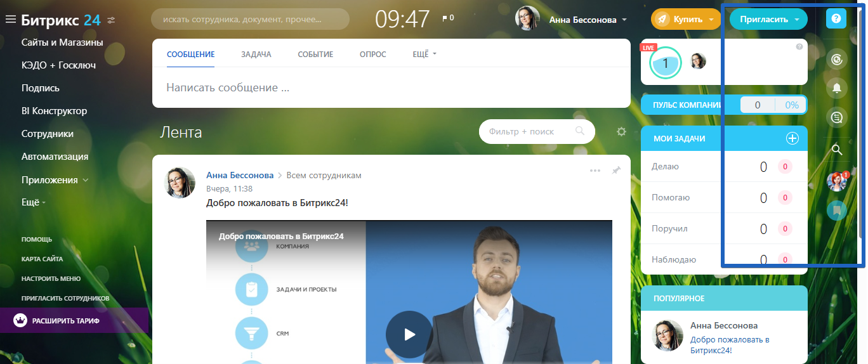Image resolution: width=868 pixels, height=364 pixels.
Task: Click the Расширить тариф button
Action: 74,321
